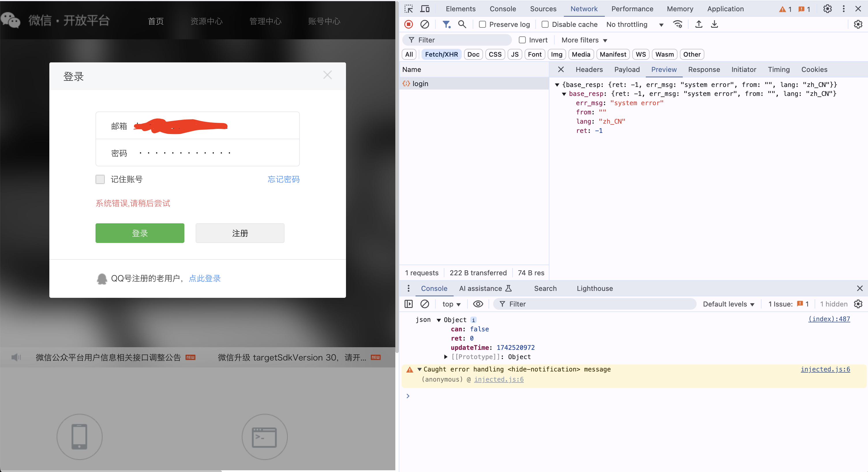Close the request details pane

(561, 70)
